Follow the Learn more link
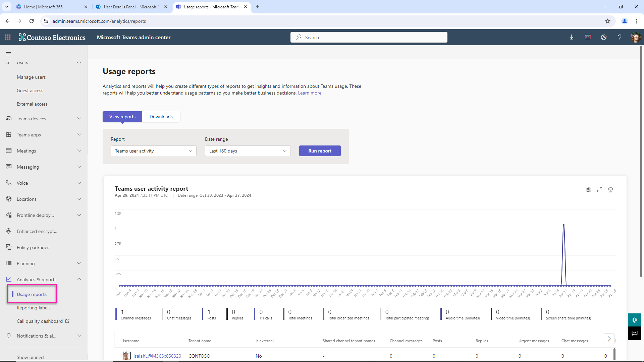This screenshot has width=644, height=362. [310, 93]
